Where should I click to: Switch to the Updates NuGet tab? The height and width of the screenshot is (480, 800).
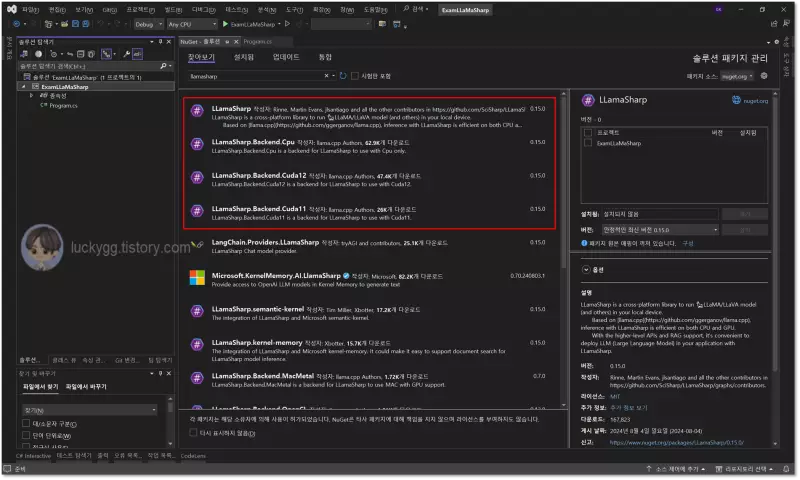pos(286,57)
